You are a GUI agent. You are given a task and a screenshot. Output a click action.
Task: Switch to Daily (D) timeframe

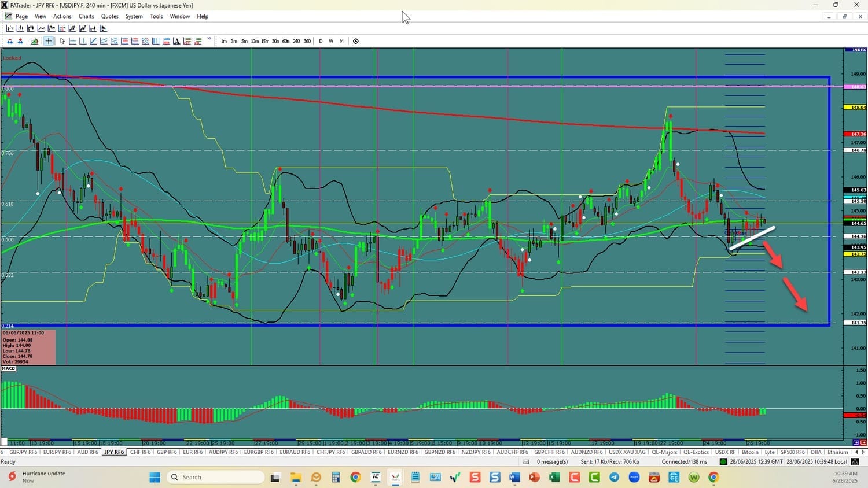(x=321, y=41)
